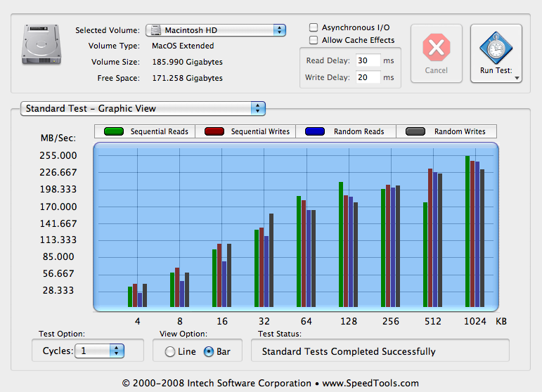Image resolution: width=542 pixels, height=392 pixels.
Task: Click the Random Reads legend label
Action: [359, 131]
